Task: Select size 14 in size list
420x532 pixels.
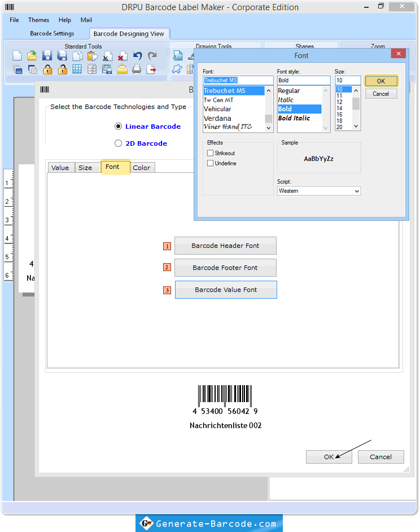Action: click(343, 108)
